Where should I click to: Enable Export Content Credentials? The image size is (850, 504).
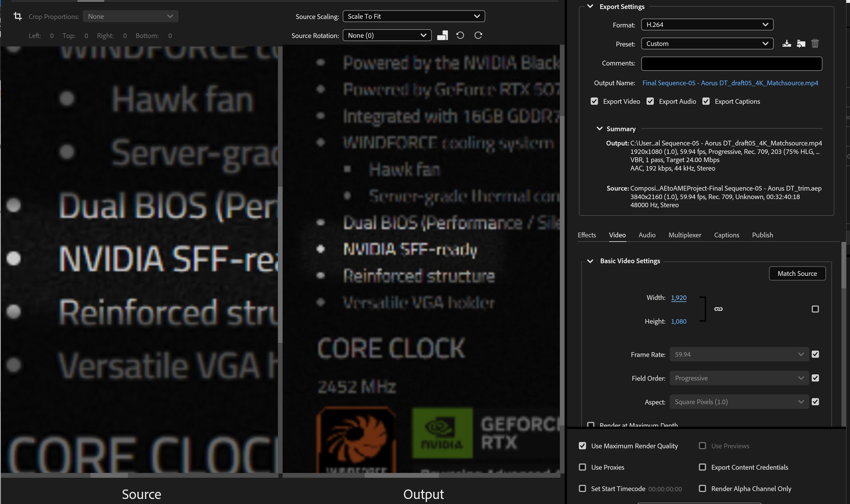(702, 467)
